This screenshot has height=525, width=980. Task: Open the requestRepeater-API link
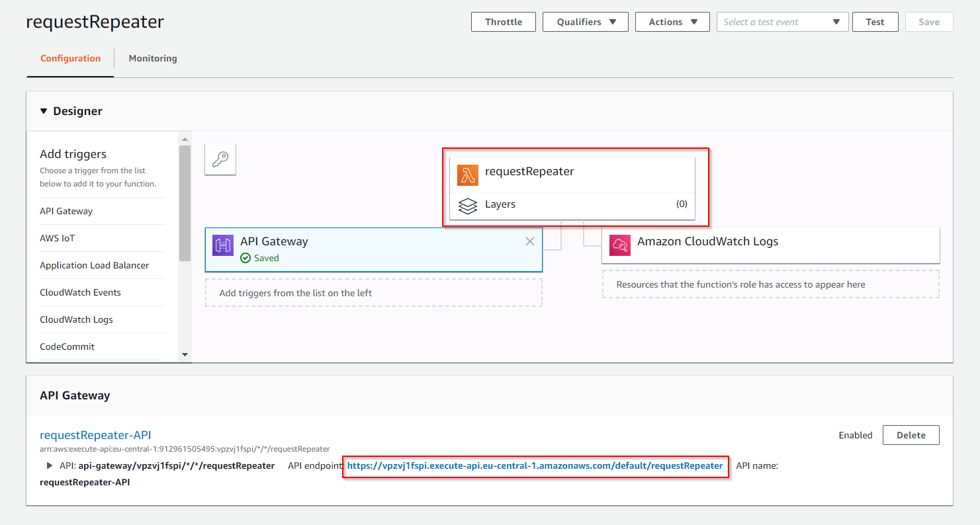tap(95, 434)
